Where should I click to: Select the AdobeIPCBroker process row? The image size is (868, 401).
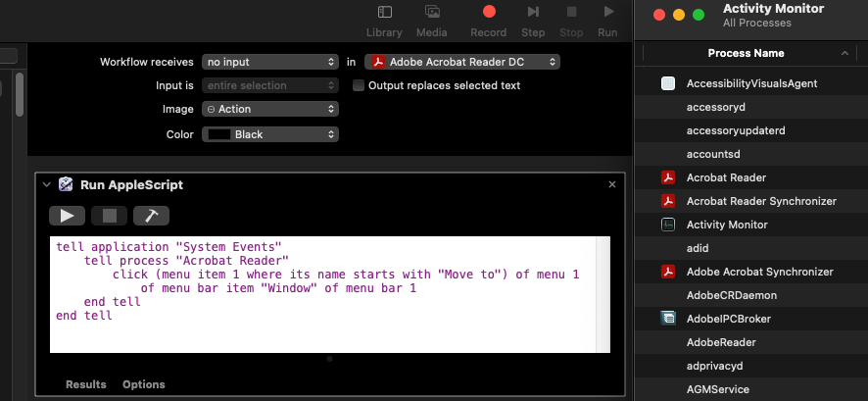click(751, 319)
